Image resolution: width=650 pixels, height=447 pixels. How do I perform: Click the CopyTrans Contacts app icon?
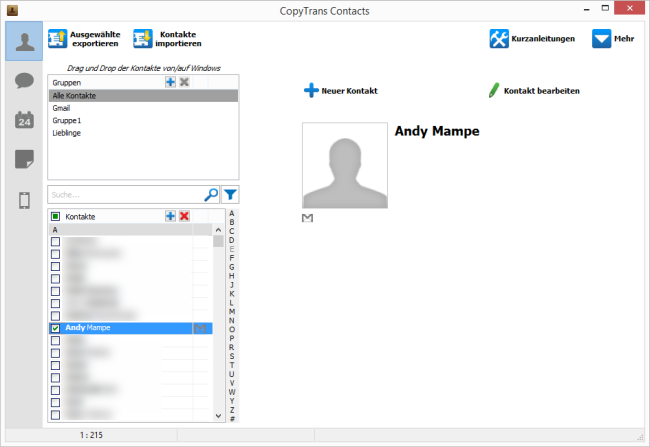pos(12,10)
